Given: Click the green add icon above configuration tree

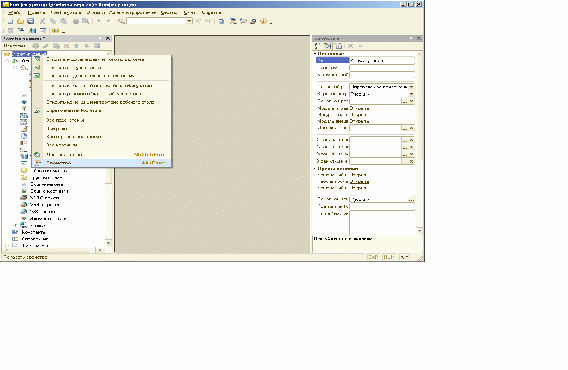Looking at the screenshot, I should (x=36, y=46).
